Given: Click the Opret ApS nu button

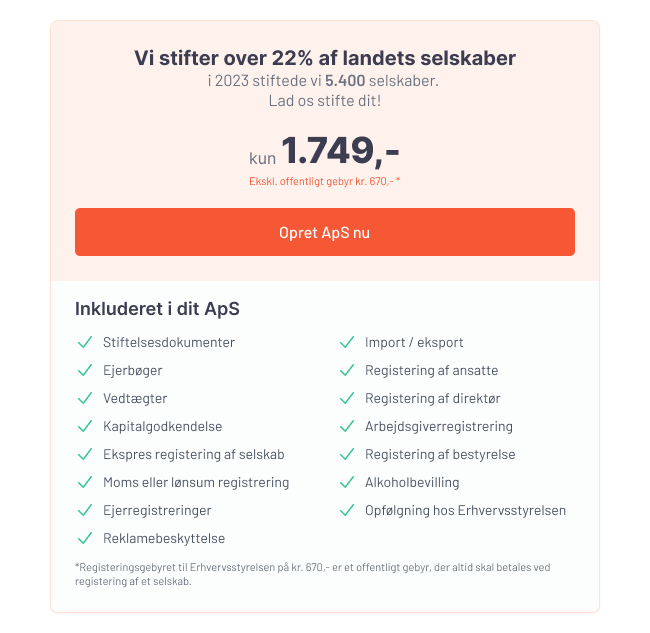Looking at the screenshot, I should (x=325, y=232).
